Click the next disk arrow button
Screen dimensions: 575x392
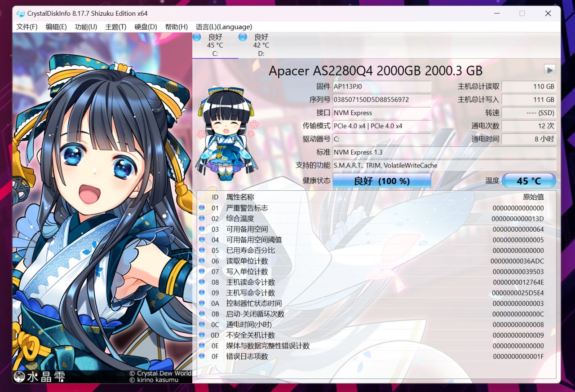point(550,70)
